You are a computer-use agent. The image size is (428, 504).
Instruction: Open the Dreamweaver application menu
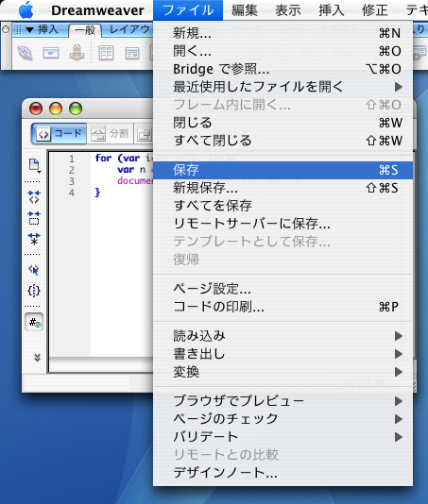(x=97, y=10)
